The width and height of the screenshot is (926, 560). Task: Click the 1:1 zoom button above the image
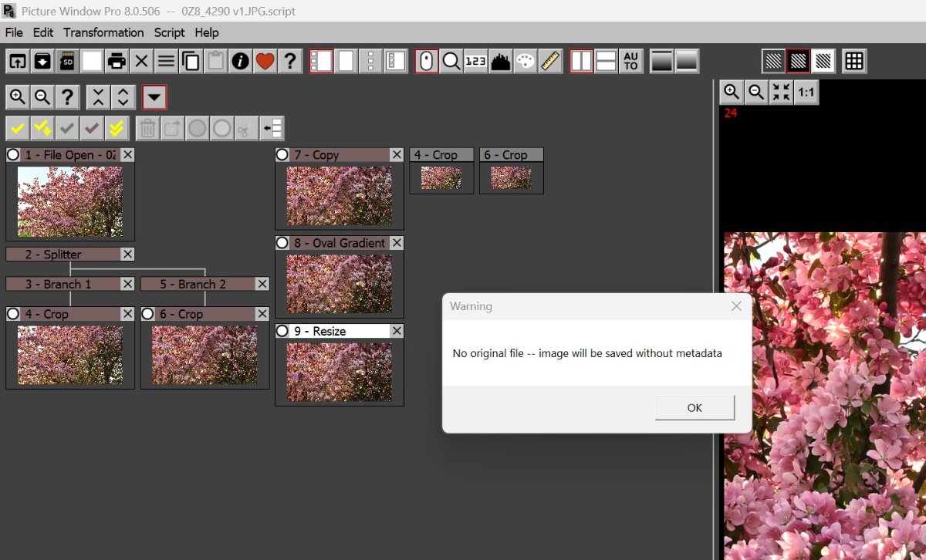pos(806,93)
